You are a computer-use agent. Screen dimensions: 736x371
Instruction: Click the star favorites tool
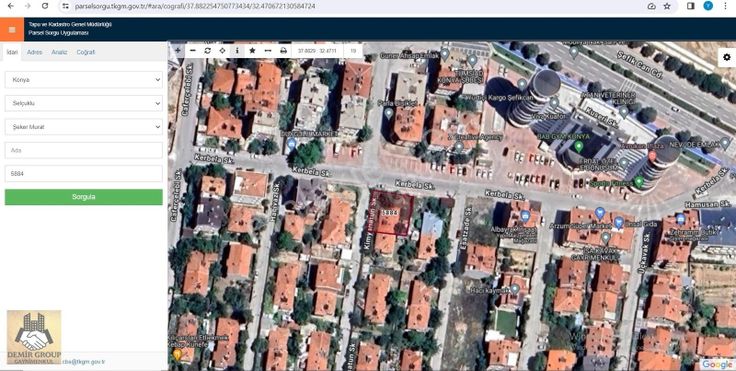point(252,51)
